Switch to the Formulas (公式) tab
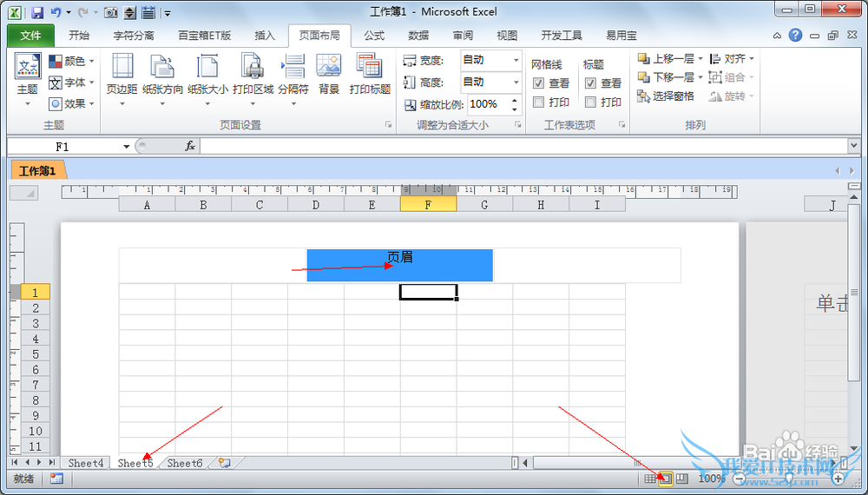 point(374,36)
